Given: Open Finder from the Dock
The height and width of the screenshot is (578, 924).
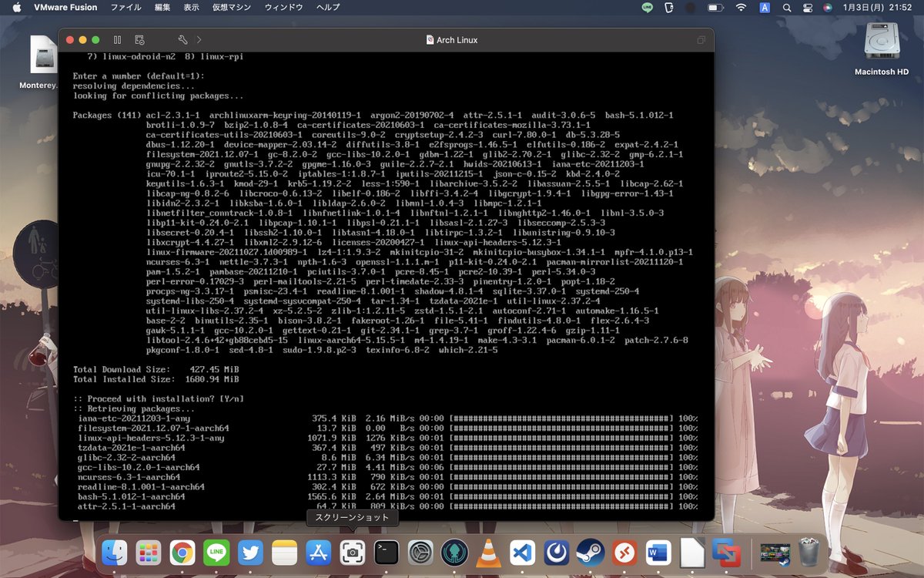Looking at the screenshot, I should pyautogui.click(x=115, y=552).
